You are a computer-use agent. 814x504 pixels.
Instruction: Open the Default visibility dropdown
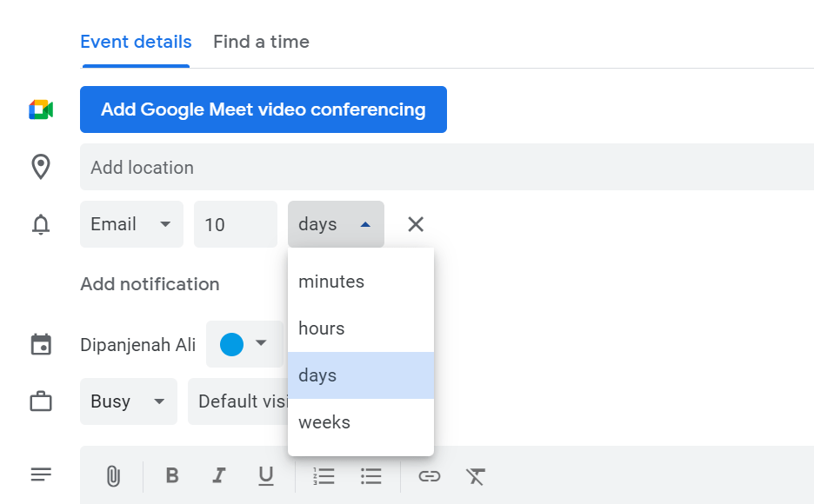click(238, 401)
